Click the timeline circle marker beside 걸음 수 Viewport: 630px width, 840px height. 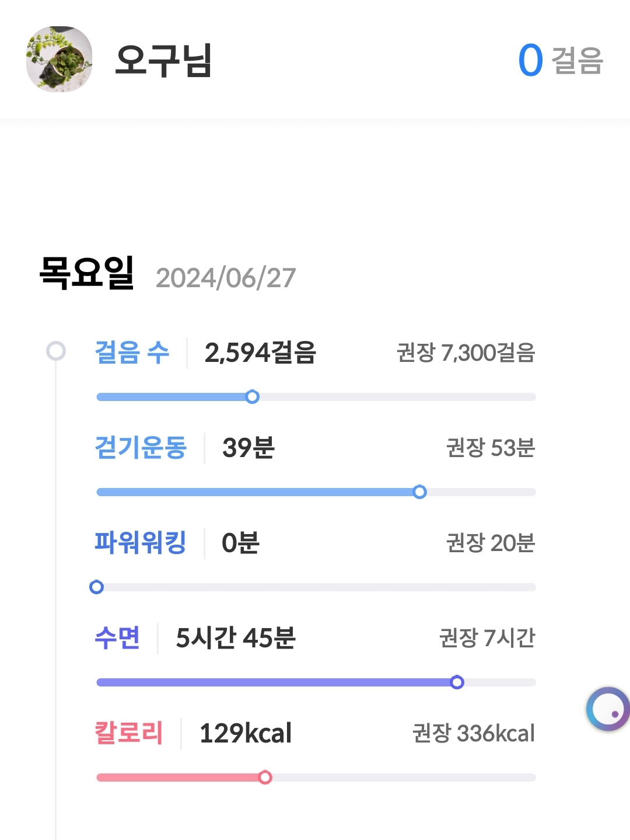tap(56, 351)
